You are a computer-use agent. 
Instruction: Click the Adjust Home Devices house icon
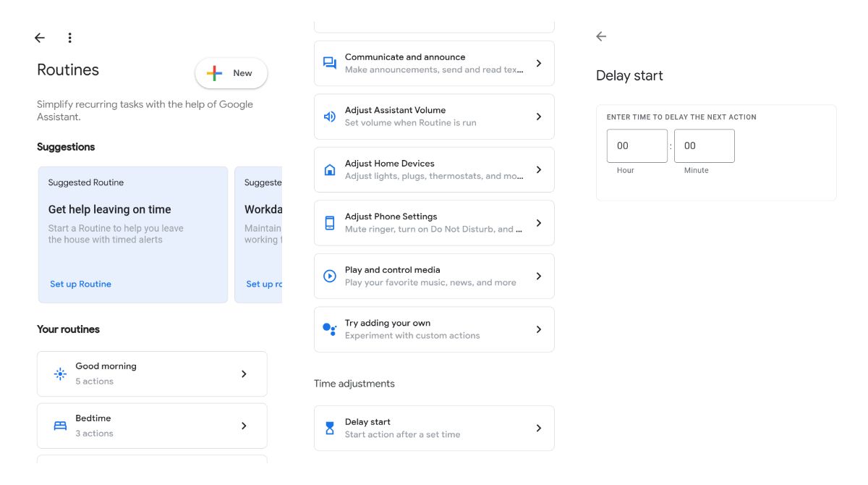tap(330, 169)
